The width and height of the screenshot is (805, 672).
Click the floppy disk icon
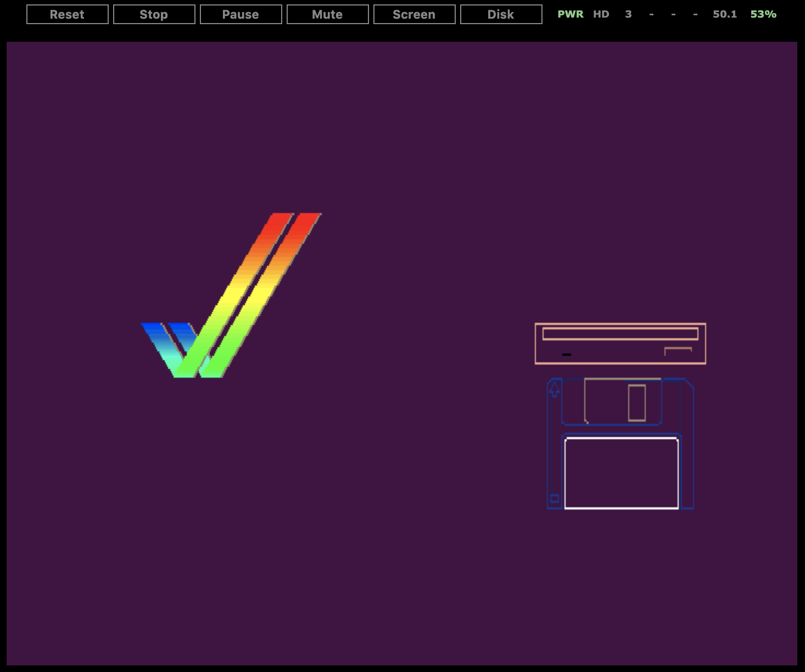[x=620, y=444]
